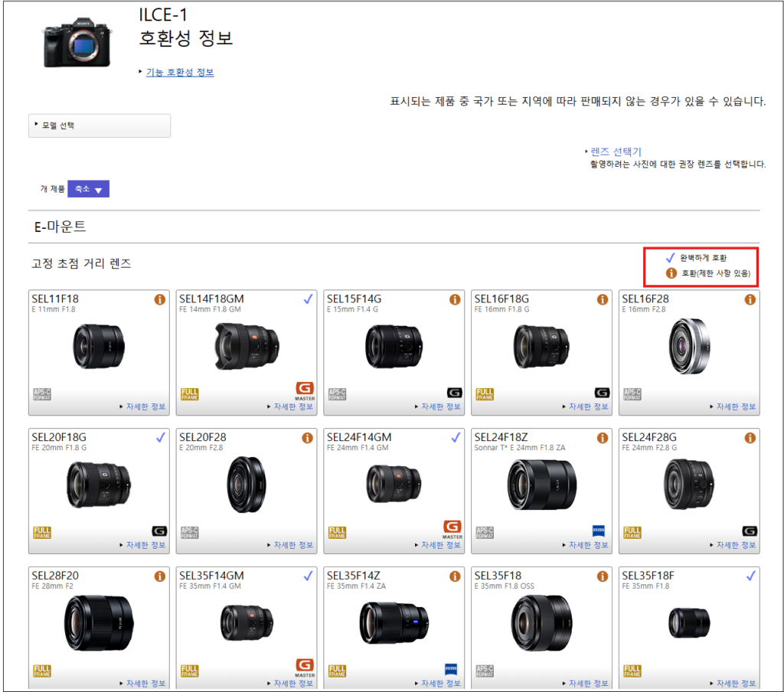
Task: Click the G Master badge on SEL14F18GM
Action: 305,391
